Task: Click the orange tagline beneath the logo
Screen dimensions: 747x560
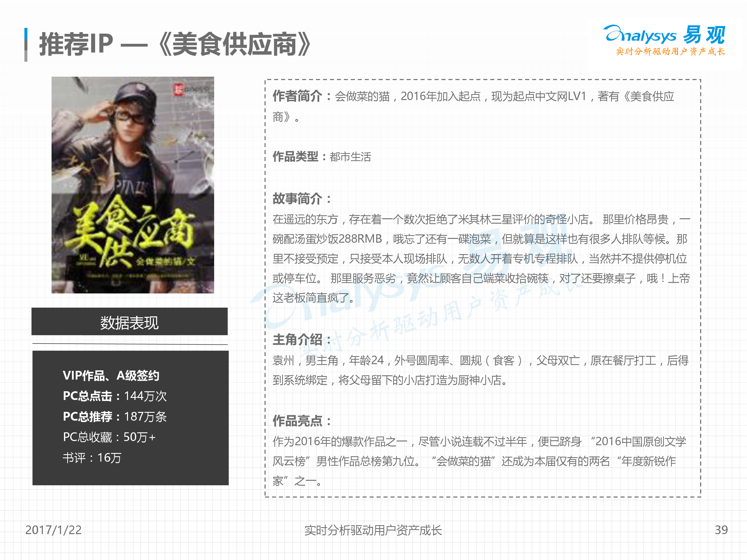Action: [671, 51]
